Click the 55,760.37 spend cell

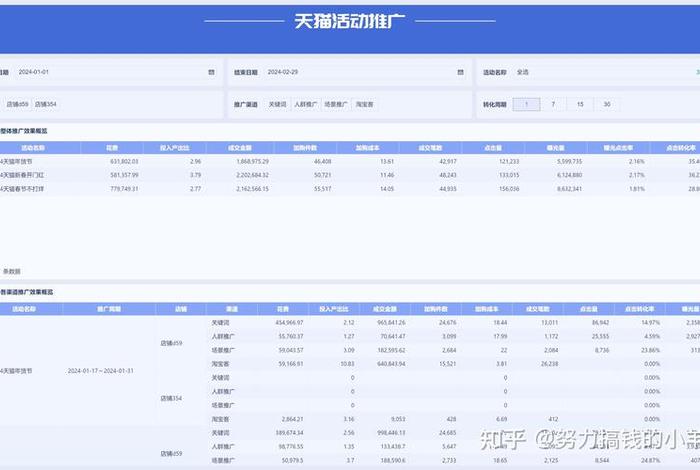291,336
